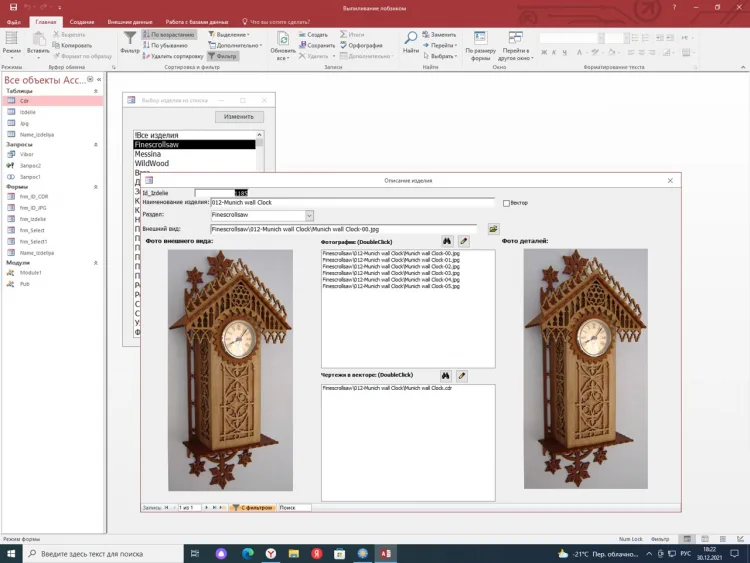
Task: Open the Выделение dropdown
Action: tap(229, 34)
